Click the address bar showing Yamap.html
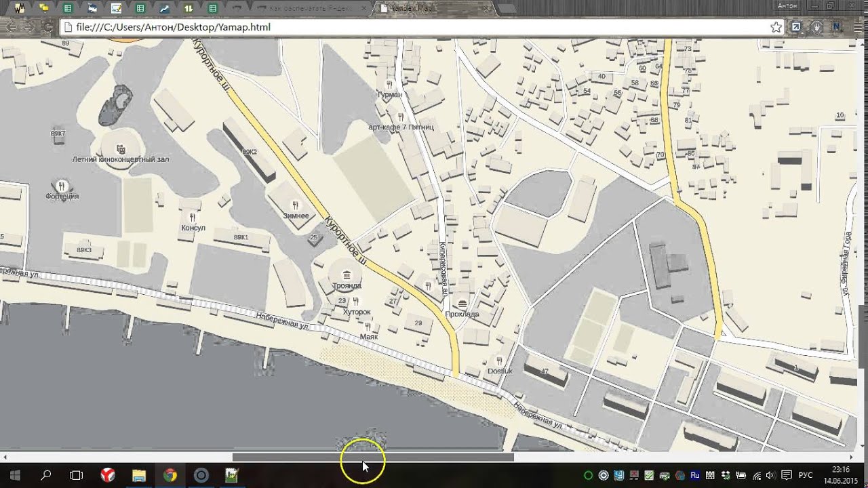Viewport: 868px width, 488px height. tap(271, 27)
